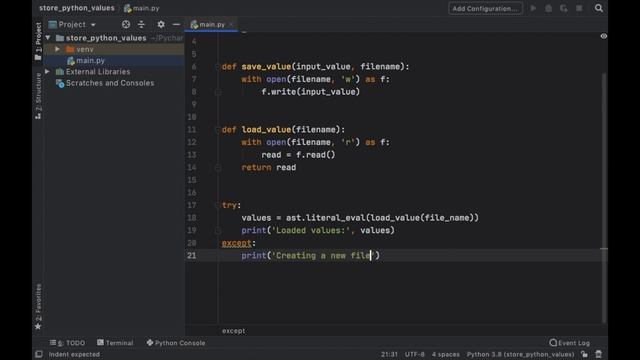
Task: Click store_python_values breadcrumb in the navigation bar
Action: [x=77, y=8]
